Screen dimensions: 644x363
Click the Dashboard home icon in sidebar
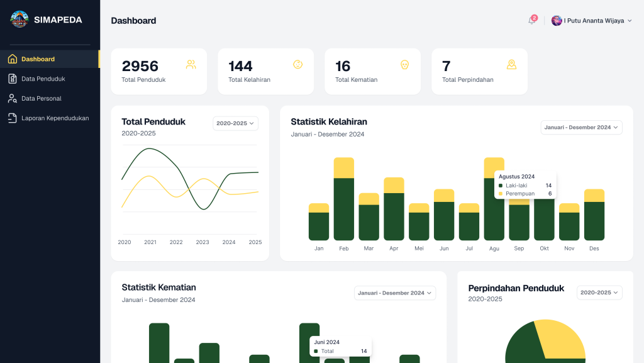click(13, 59)
